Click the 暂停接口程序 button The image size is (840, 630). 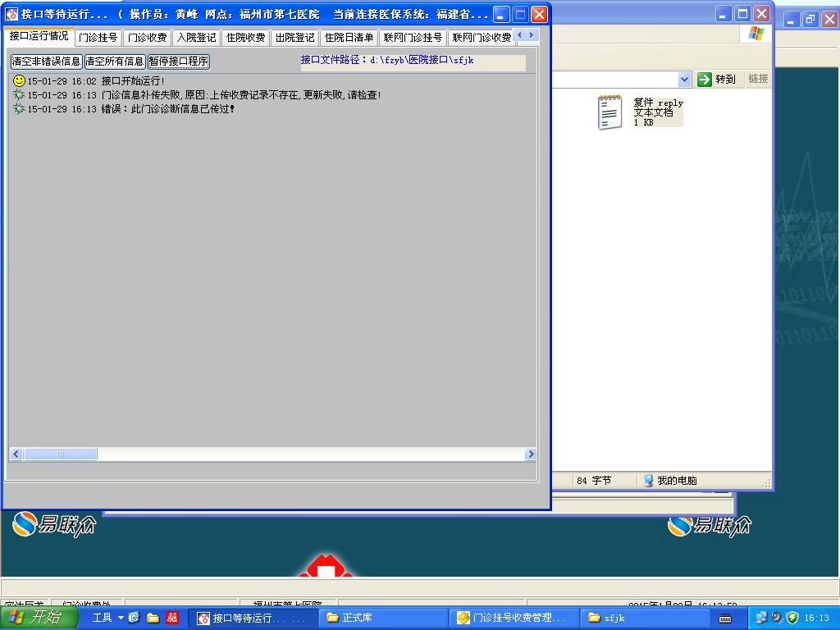coord(179,62)
